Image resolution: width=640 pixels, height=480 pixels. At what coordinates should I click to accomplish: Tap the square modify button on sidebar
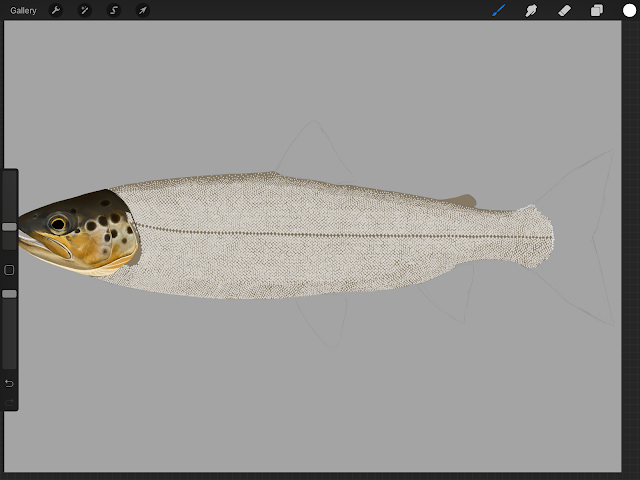(9, 270)
